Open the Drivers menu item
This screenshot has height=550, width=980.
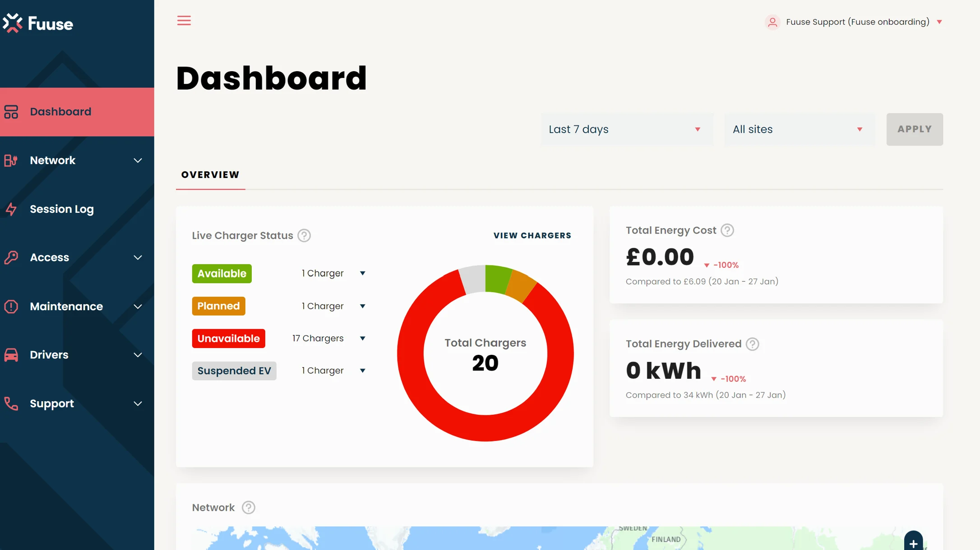coord(77,355)
